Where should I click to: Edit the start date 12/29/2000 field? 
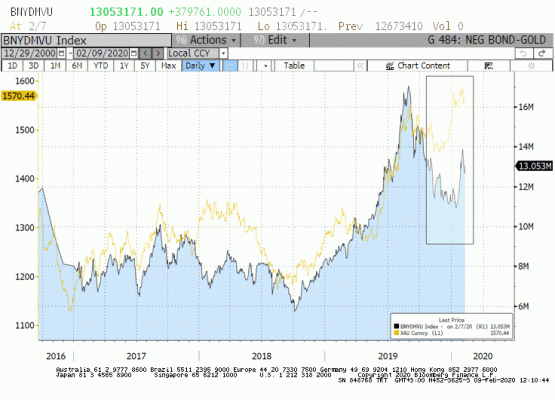click(30, 53)
